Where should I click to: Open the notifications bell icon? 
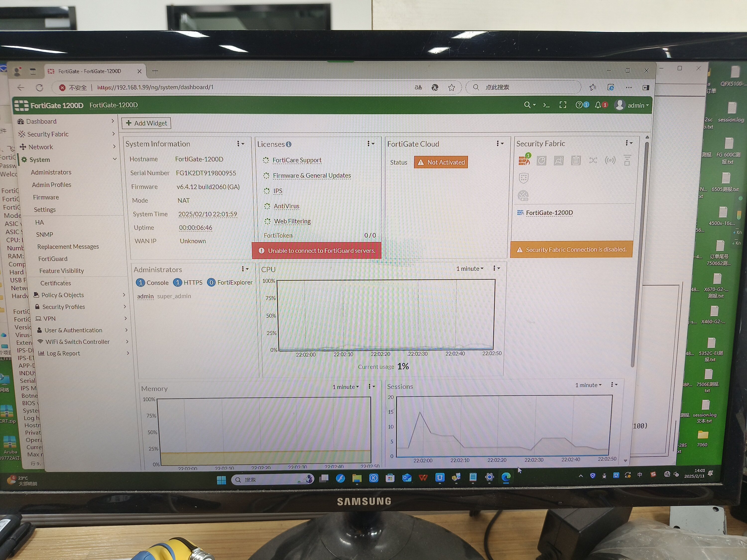point(598,105)
